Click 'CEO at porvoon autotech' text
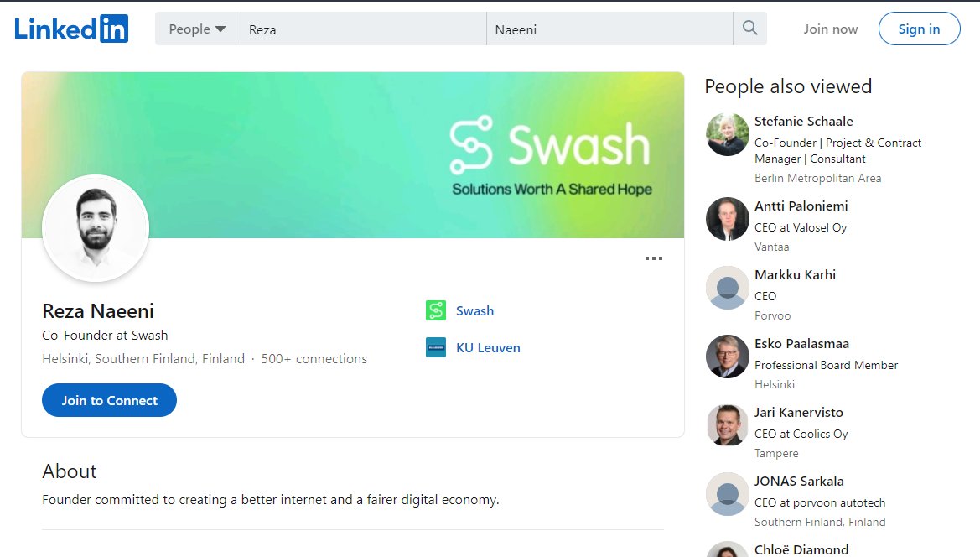980x557 pixels. pyautogui.click(x=820, y=502)
